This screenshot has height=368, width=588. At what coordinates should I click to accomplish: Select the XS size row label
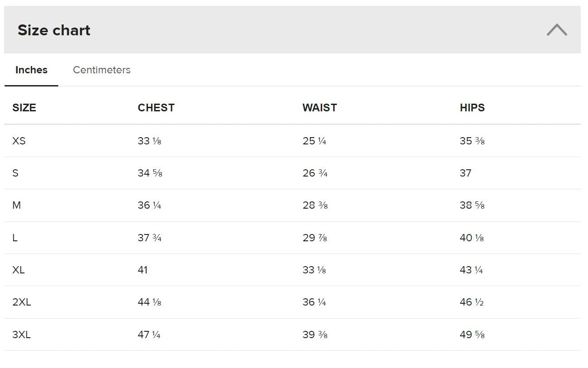point(19,141)
